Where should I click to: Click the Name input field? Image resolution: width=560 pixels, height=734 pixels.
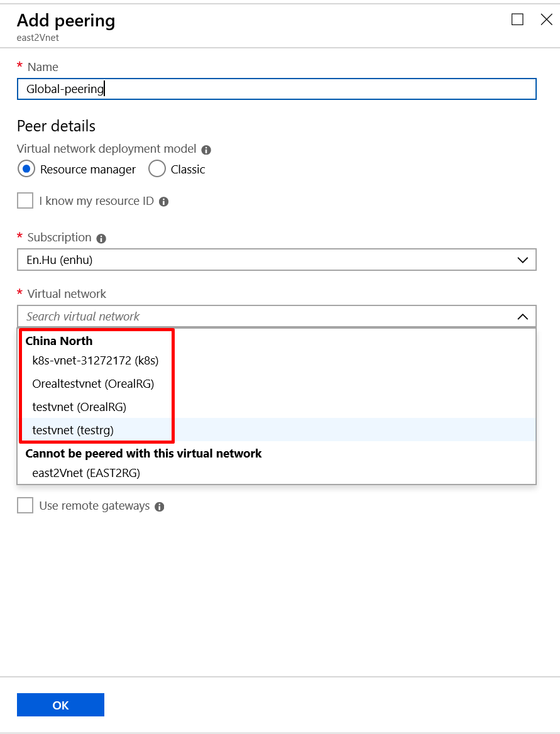[x=277, y=89]
